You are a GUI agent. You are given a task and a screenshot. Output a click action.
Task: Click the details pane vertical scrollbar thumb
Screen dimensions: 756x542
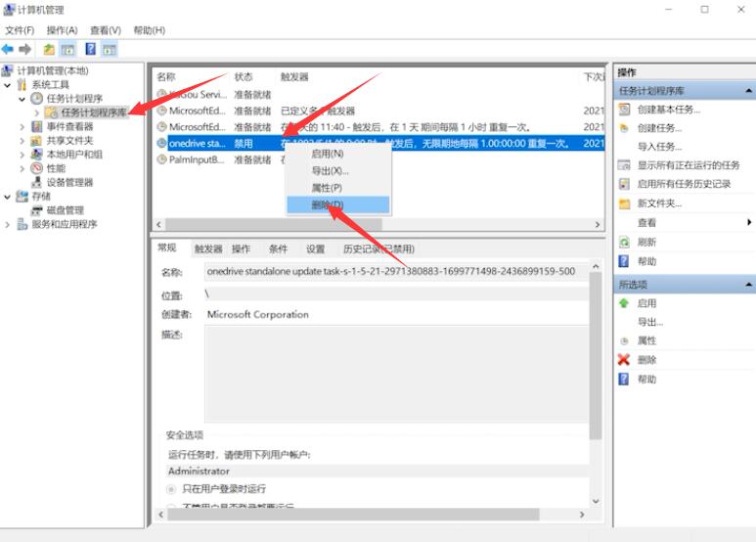tap(596, 356)
